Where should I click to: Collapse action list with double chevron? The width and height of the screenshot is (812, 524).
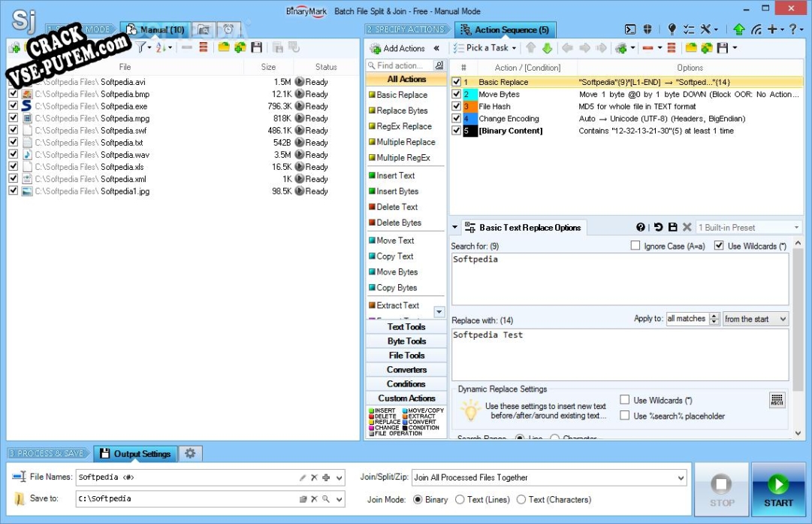pyautogui.click(x=436, y=48)
